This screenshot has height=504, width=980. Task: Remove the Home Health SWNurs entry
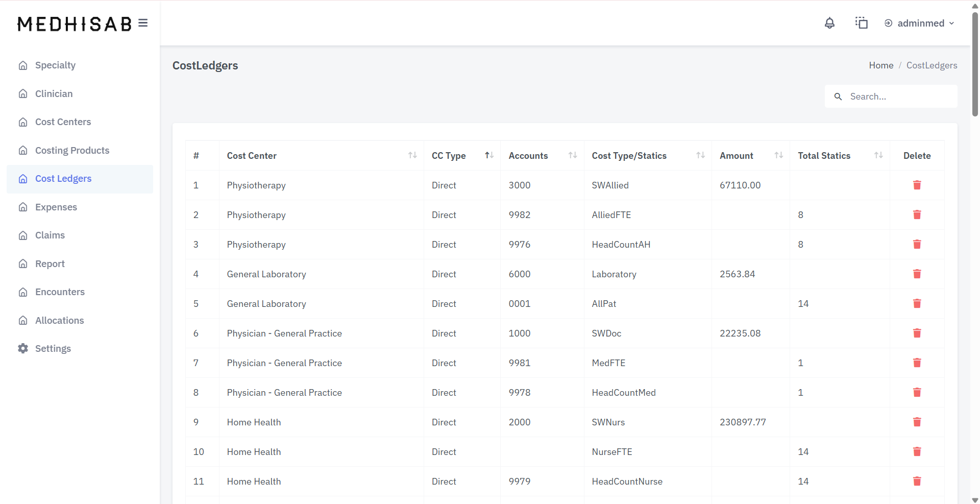click(917, 422)
